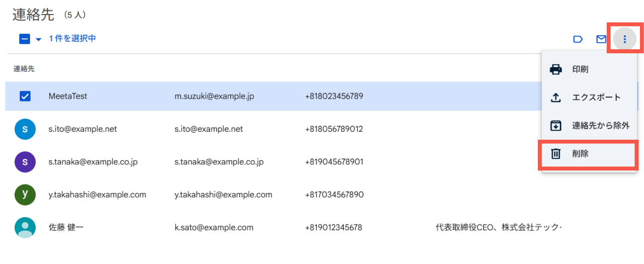Click blue avatar for s.ito@example.net
Screen dimensions: 644x264
click(25, 129)
